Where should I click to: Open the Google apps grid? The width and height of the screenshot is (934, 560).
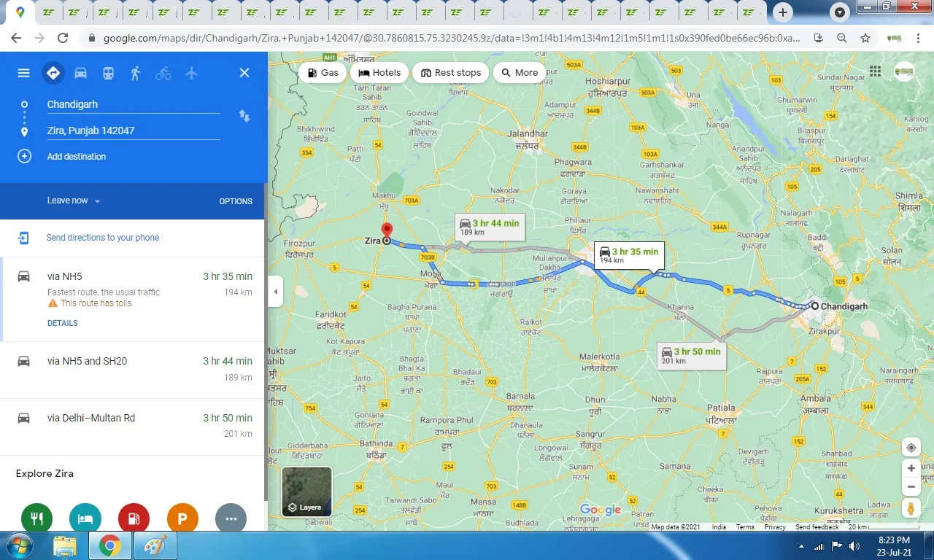(x=875, y=71)
